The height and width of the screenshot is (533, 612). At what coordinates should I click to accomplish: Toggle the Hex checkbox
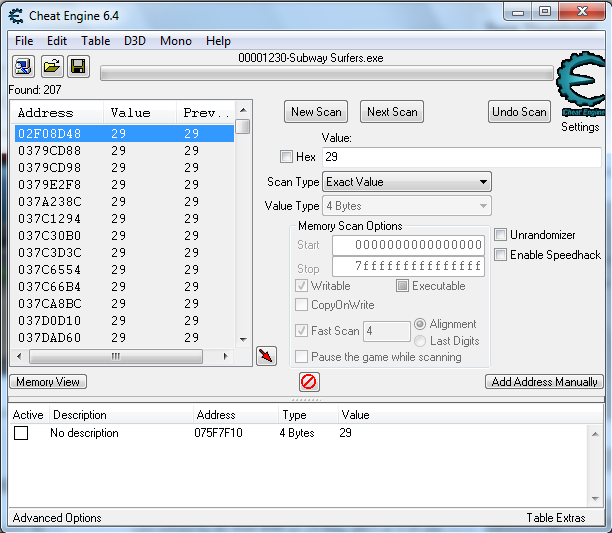point(286,156)
